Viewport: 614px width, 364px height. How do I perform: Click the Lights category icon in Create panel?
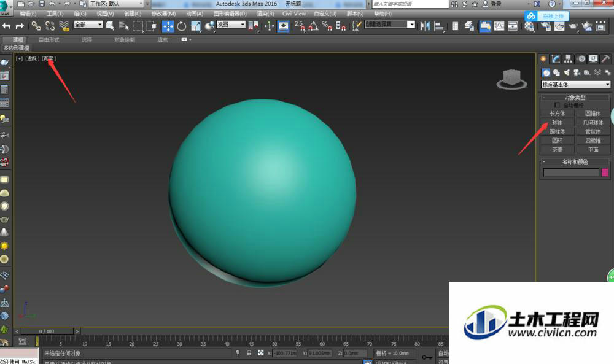tap(566, 72)
